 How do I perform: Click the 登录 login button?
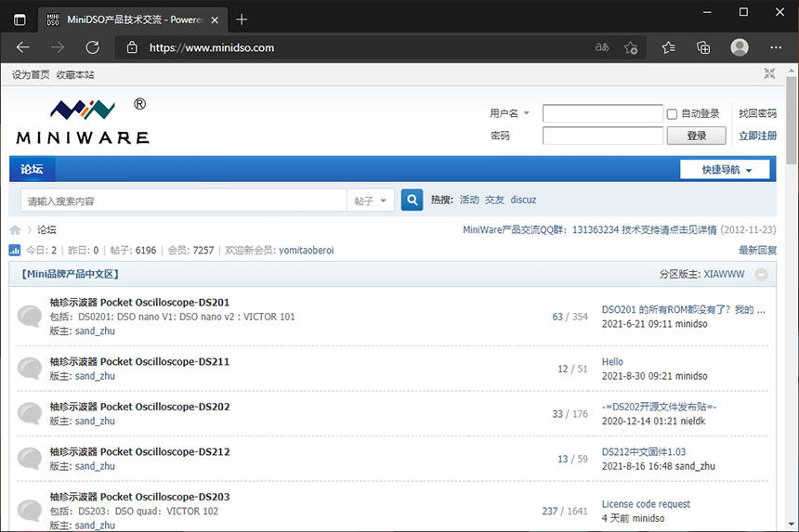click(696, 136)
